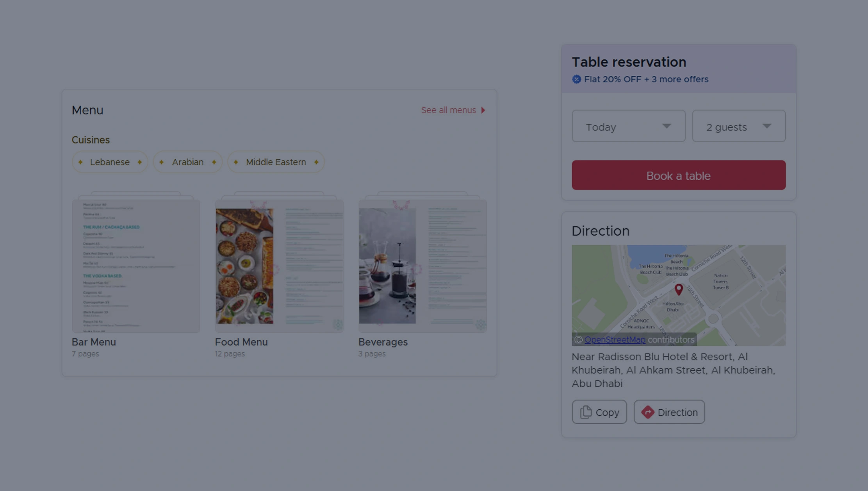Click the red map location pin
The width and height of the screenshot is (868, 491).
coord(679,289)
